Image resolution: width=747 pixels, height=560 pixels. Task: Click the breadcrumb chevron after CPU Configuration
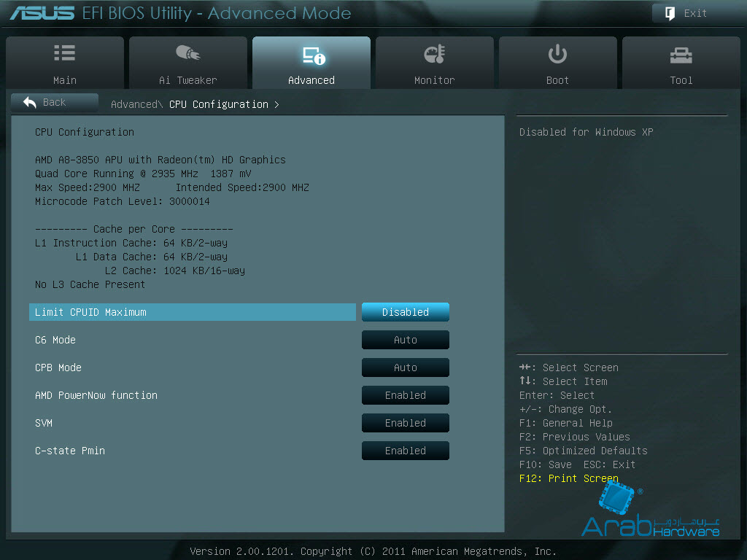coord(276,104)
